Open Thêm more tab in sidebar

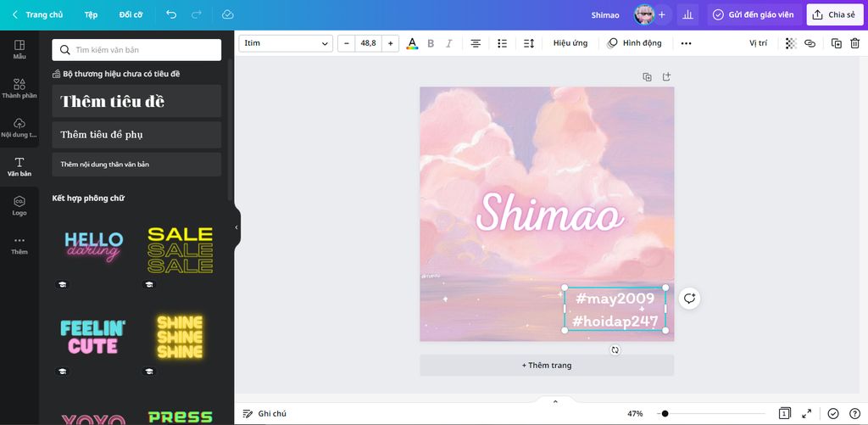pos(19,245)
